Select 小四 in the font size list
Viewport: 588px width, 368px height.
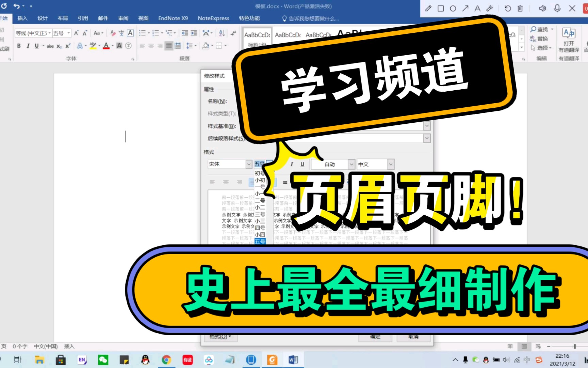tap(260, 234)
